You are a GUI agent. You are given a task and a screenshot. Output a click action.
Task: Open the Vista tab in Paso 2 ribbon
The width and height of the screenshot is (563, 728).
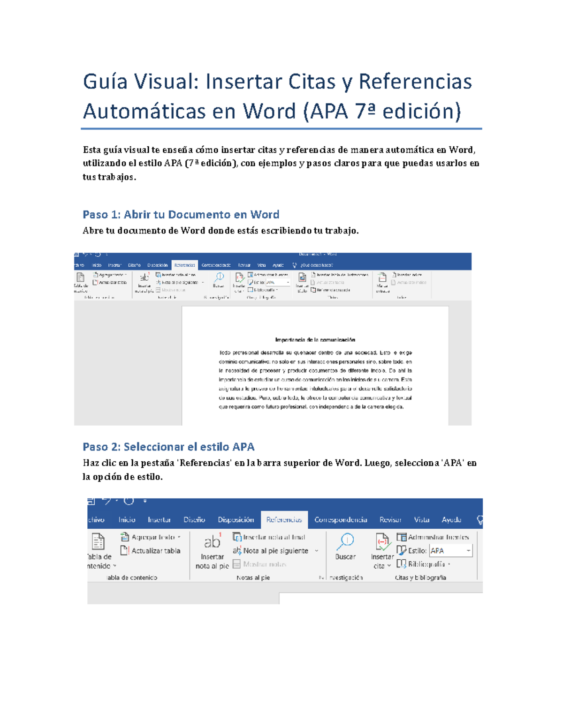click(421, 519)
